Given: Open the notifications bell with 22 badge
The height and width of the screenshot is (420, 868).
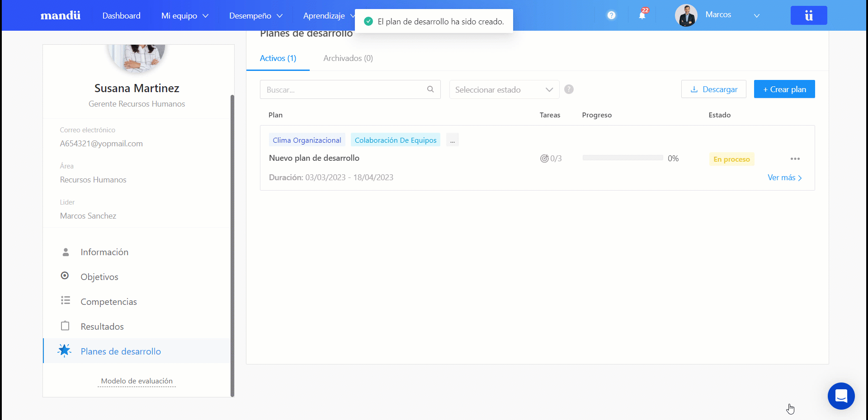Looking at the screenshot, I should pos(642,15).
